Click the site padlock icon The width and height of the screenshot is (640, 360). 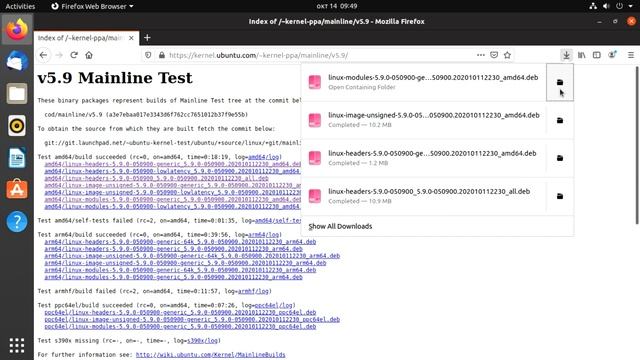(x=162, y=55)
